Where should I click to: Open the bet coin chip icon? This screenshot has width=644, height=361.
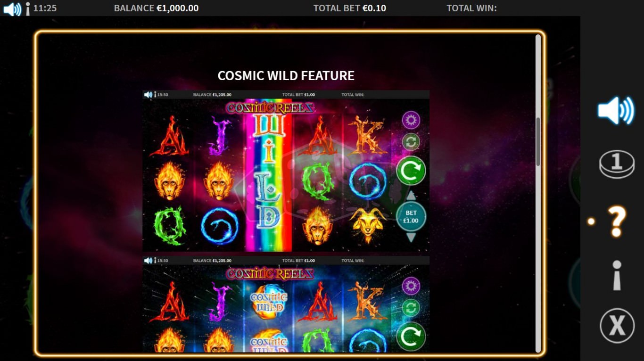[x=617, y=164]
